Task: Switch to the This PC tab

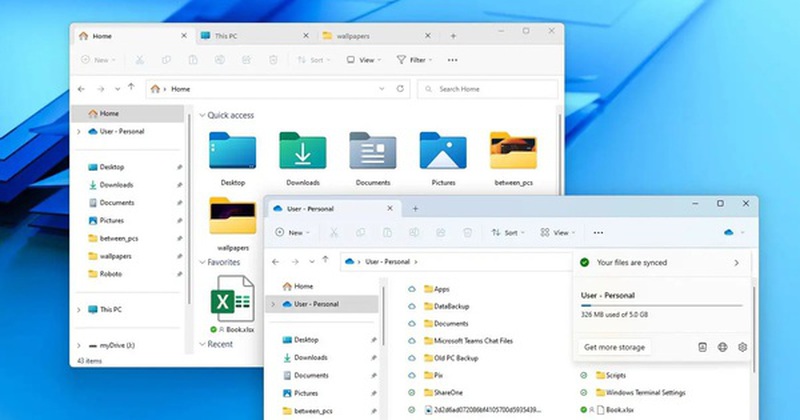Action: pos(250,36)
